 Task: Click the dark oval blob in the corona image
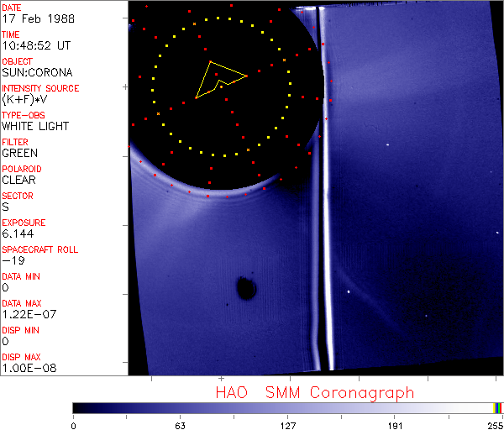pyautogui.click(x=246, y=288)
